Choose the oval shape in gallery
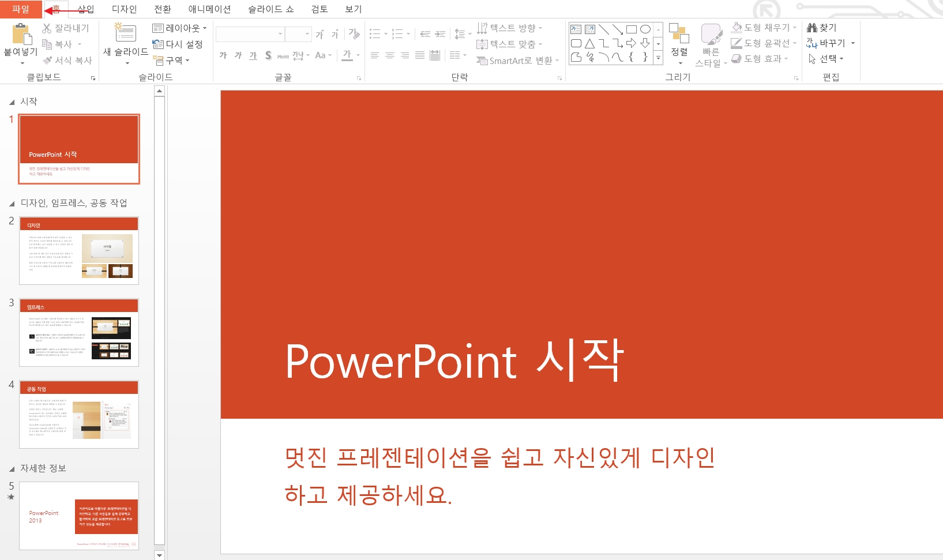943x560 pixels. click(x=645, y=29)
